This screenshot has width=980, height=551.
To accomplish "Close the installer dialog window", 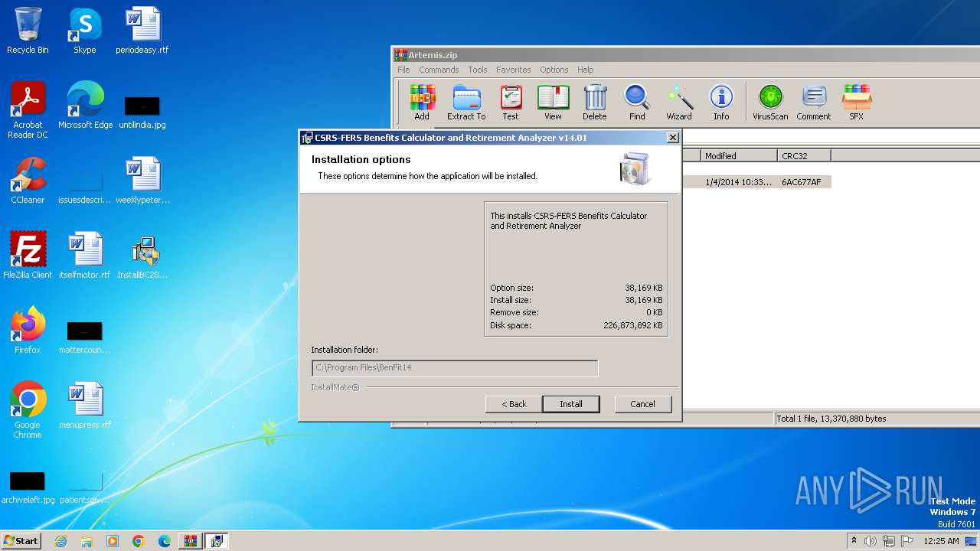I will click(672, 138).
